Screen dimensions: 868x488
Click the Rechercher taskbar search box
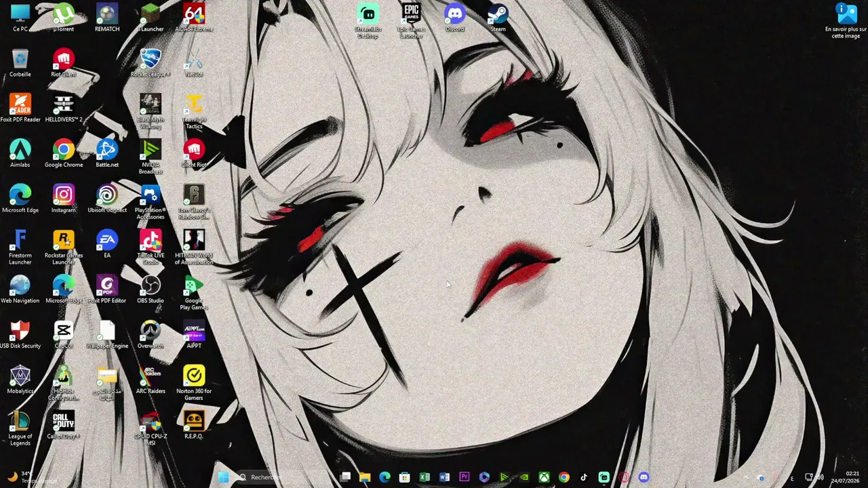pyautogui.click(x=285, y=477)
